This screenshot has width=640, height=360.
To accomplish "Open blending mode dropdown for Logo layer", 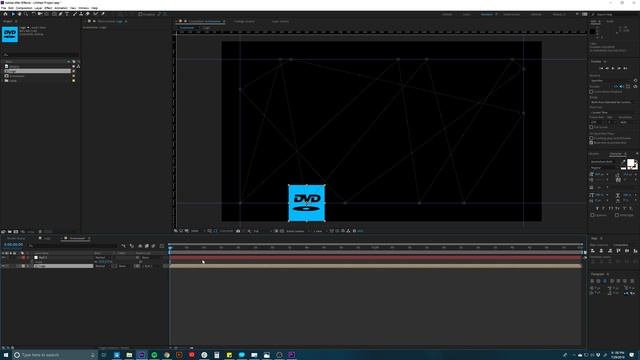I will 103,266.
